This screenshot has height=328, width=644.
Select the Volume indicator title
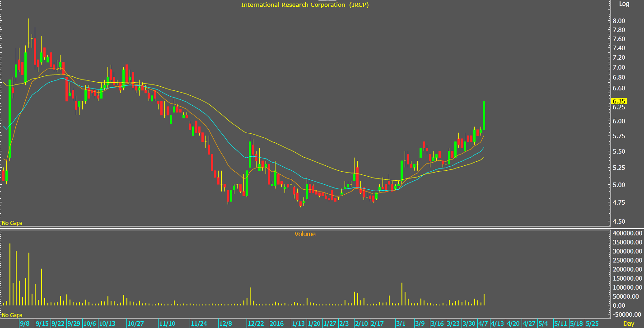coord(305,234)
